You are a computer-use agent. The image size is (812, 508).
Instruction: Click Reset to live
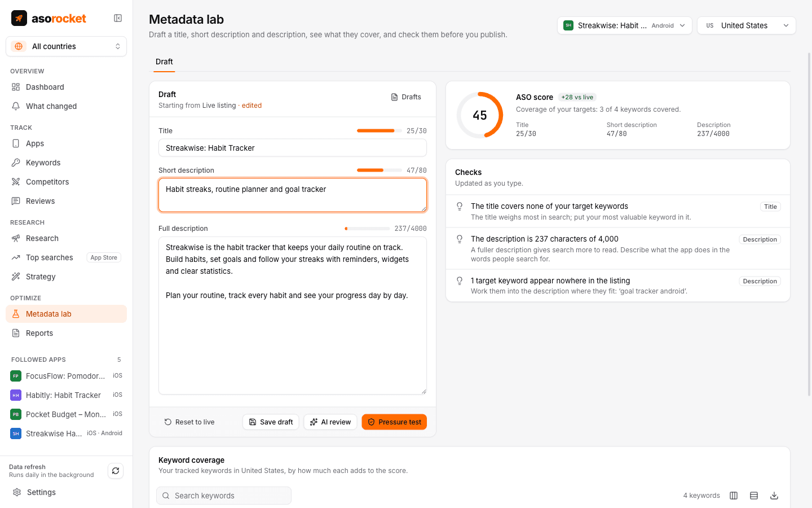[x=189, y=422]
